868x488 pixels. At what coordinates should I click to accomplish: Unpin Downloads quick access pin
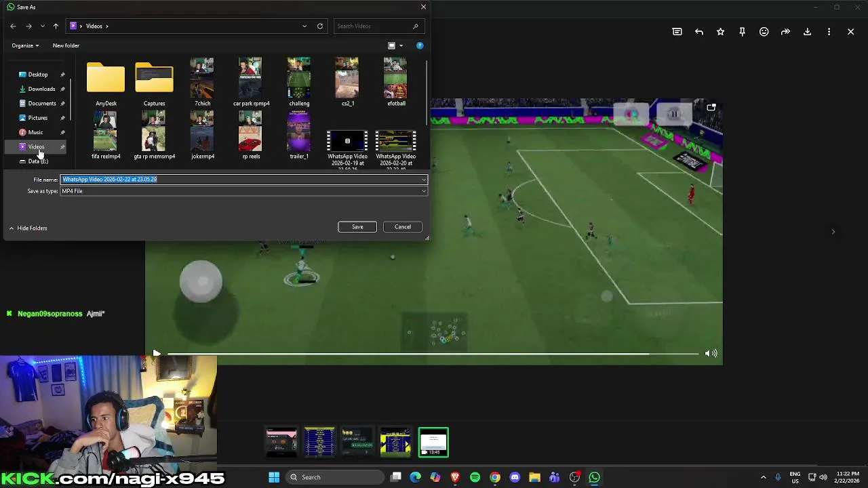tap(63, 89)
